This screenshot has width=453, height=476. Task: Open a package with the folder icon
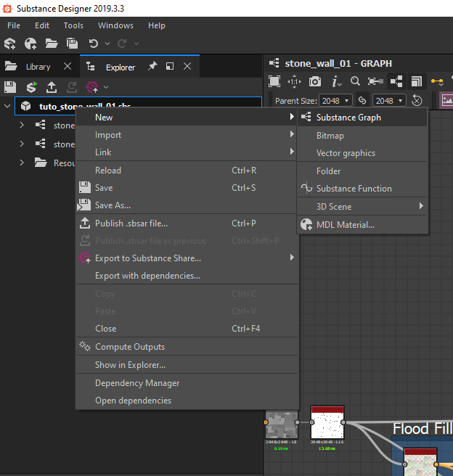[52, 44]
